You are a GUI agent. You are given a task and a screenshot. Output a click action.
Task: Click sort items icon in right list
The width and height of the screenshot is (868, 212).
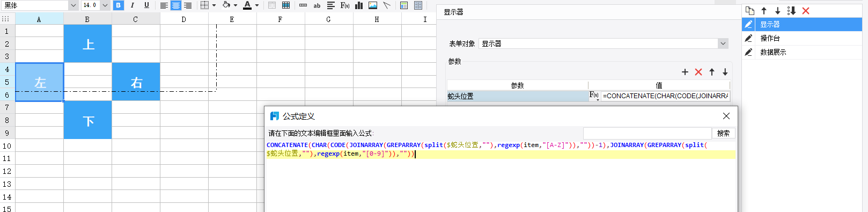pyautogui.click(x=791, y=11)
